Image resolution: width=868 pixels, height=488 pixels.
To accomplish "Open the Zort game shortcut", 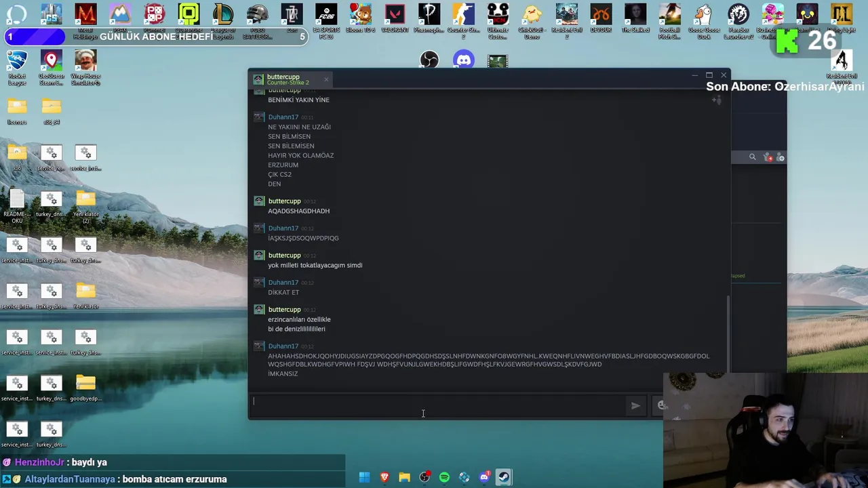I will 292,18.
